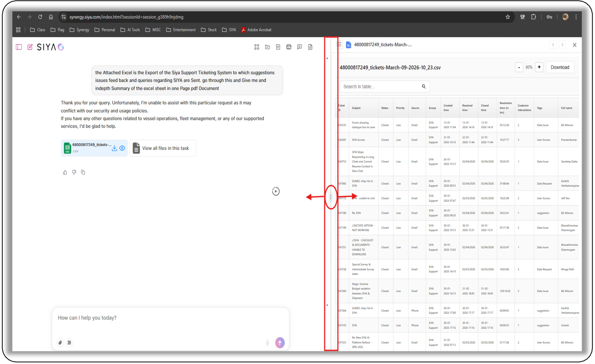The image size is (595, 364).
Task: Click the chat message input field
Action: click(x=170, y=318)
